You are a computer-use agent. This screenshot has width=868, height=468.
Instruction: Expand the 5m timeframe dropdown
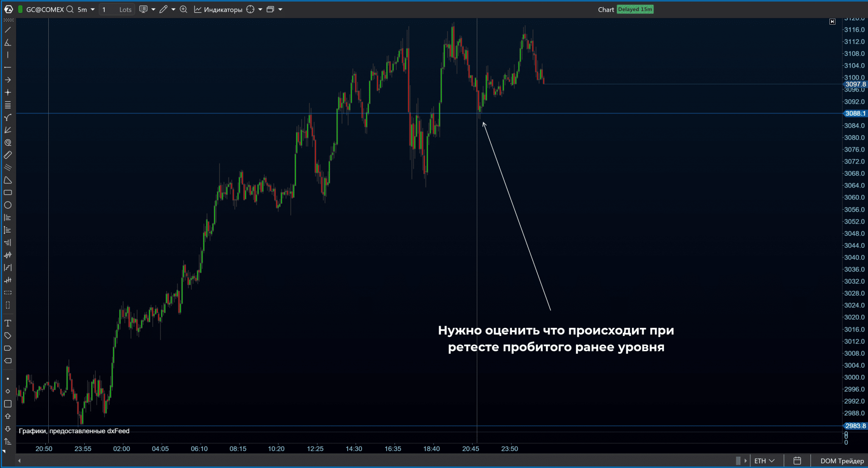click(92, 9)
